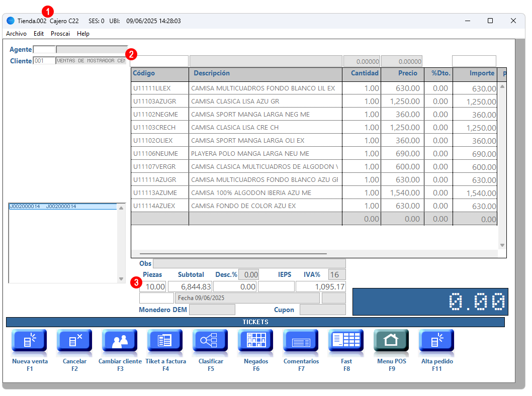
Task: Click the Cupon input field
Action: coord(323,310)
